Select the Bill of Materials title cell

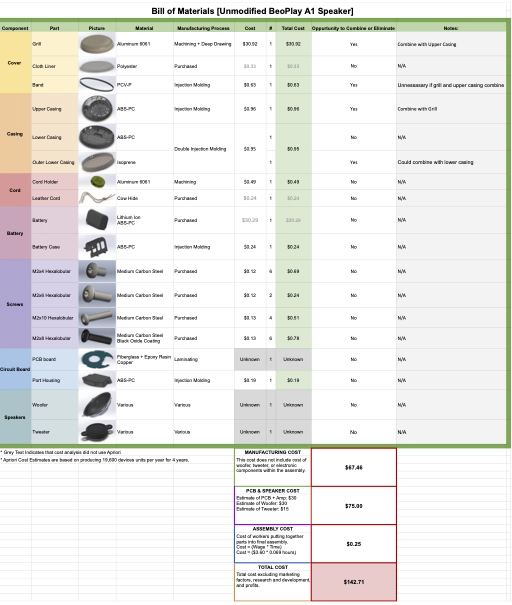click(x=252, y=11)
